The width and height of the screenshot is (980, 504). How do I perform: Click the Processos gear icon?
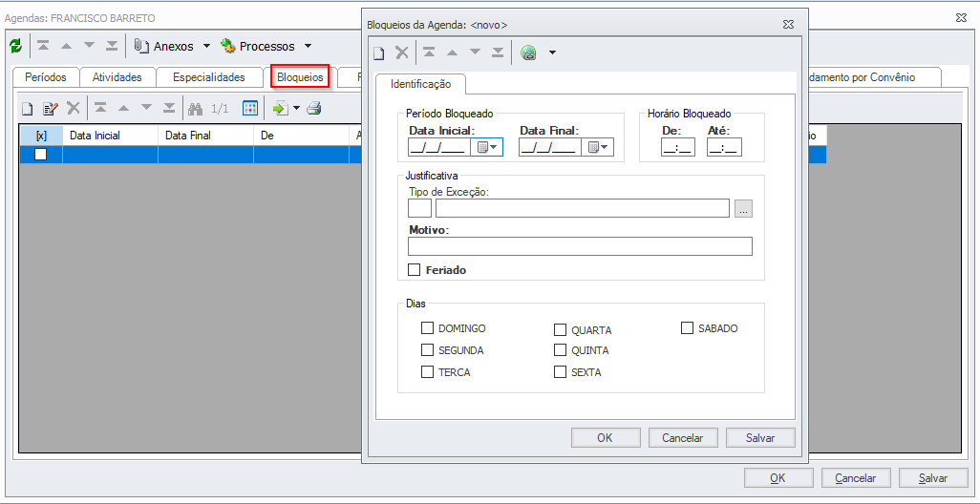click(x=228, y=46)
